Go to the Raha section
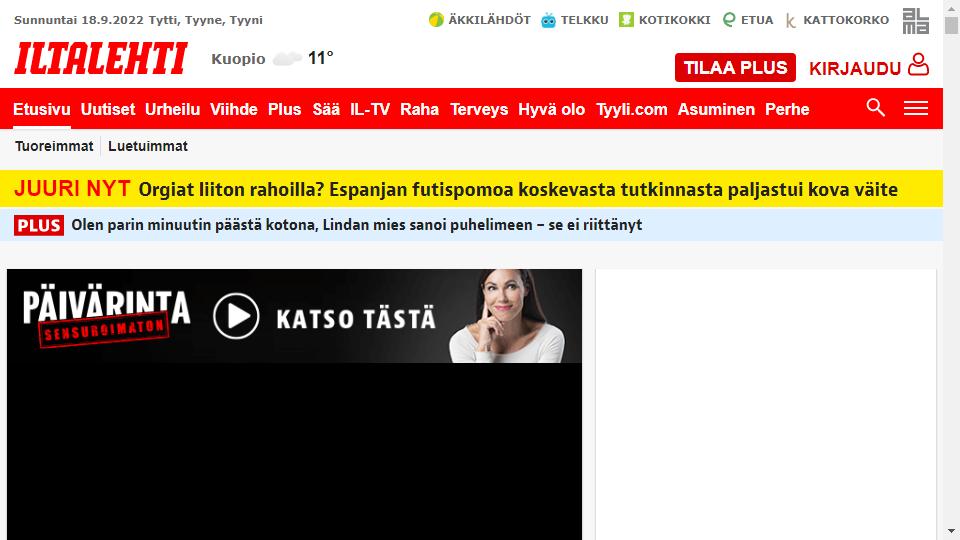The height and width of the screenshot is (540, 960). pos(419,110)
